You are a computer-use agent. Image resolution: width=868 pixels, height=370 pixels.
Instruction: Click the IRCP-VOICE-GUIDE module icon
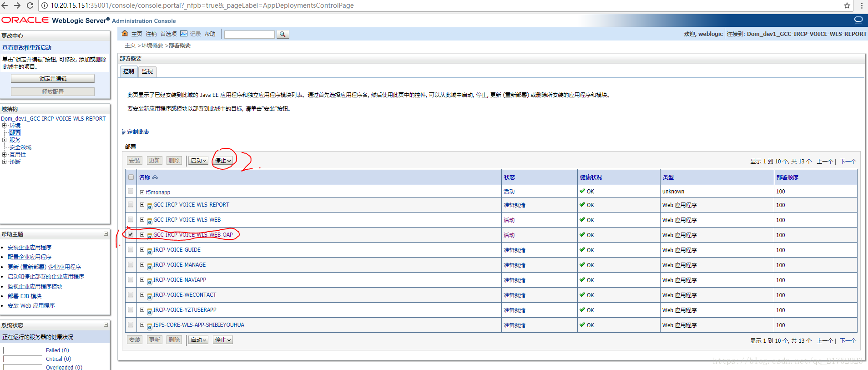pos(149,251)
